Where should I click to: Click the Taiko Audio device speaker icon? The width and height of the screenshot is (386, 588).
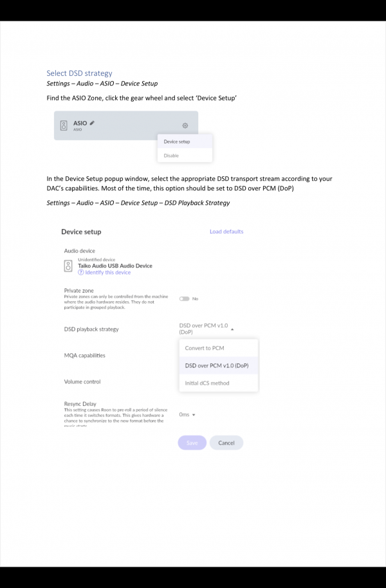[x=69, y=265]
